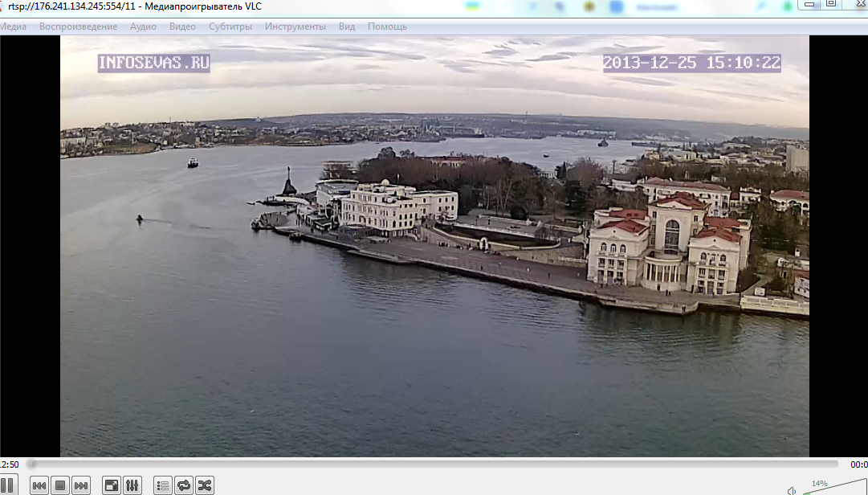
Task: Open the Аудио menu
Action: [143, 27]
